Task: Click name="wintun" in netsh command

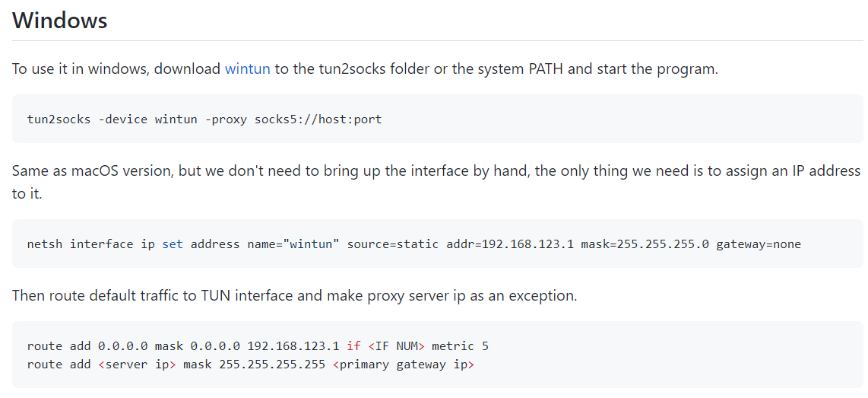Action: coord(293,244)
